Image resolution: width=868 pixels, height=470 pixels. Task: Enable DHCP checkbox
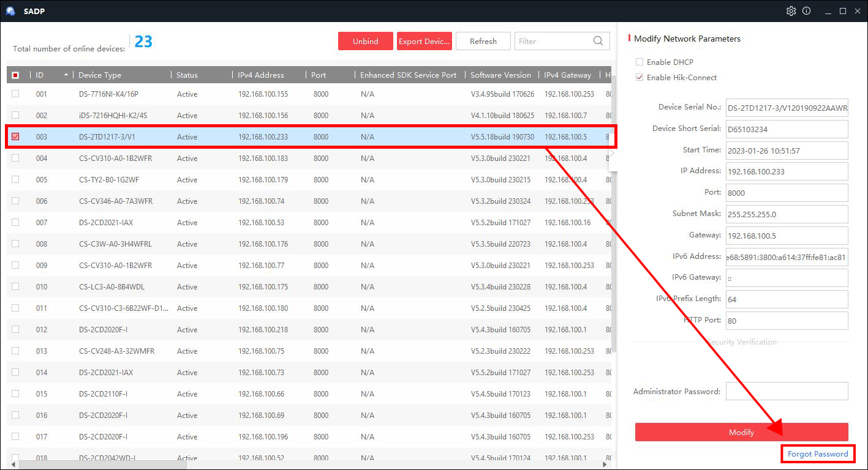[x=640, y=62]
